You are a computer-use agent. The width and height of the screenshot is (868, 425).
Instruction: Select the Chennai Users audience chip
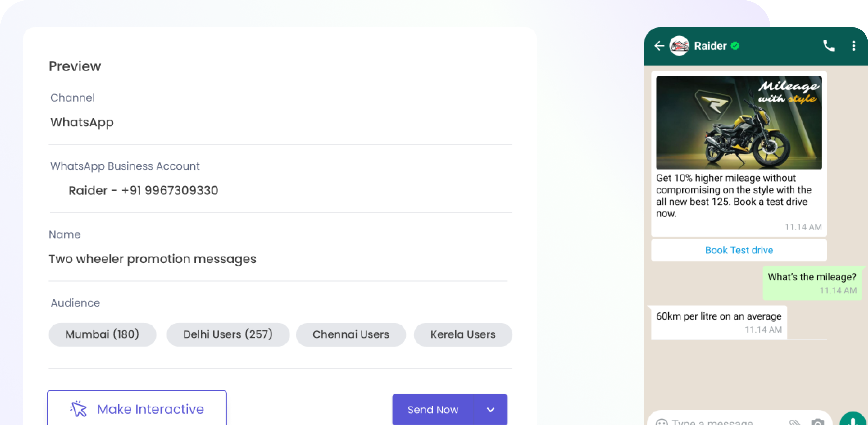click(351, 334)
